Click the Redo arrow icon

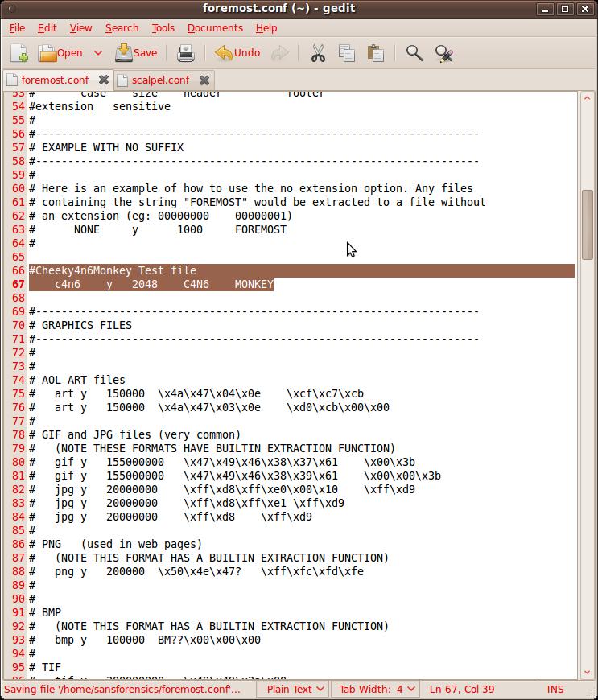coord(280,53)
